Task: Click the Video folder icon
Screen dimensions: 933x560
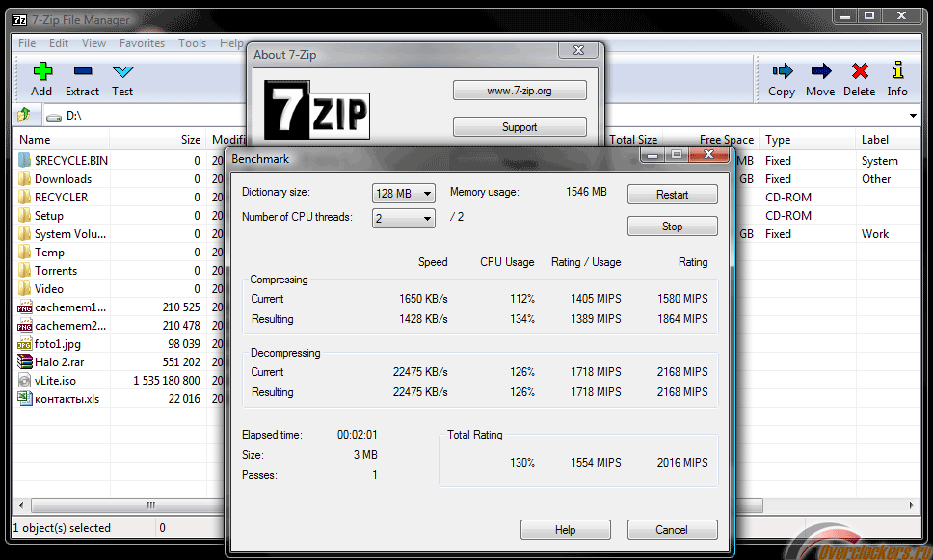Action: (x=24, y=288)
